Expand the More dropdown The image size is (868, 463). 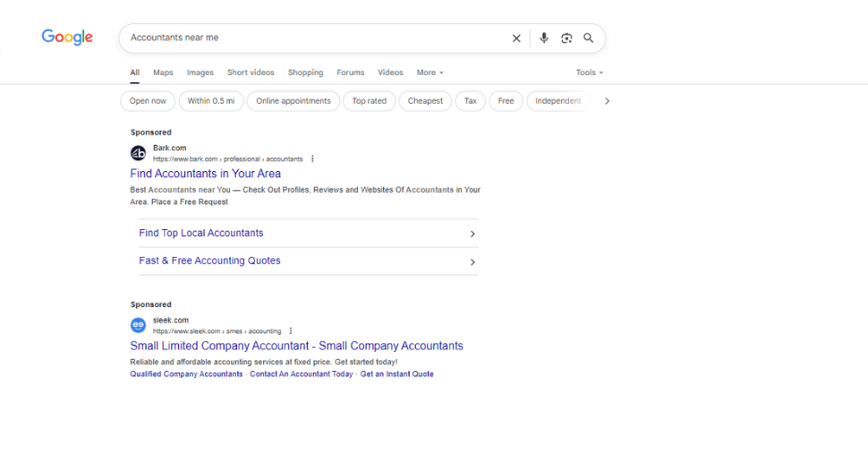[x=430, y=73]
